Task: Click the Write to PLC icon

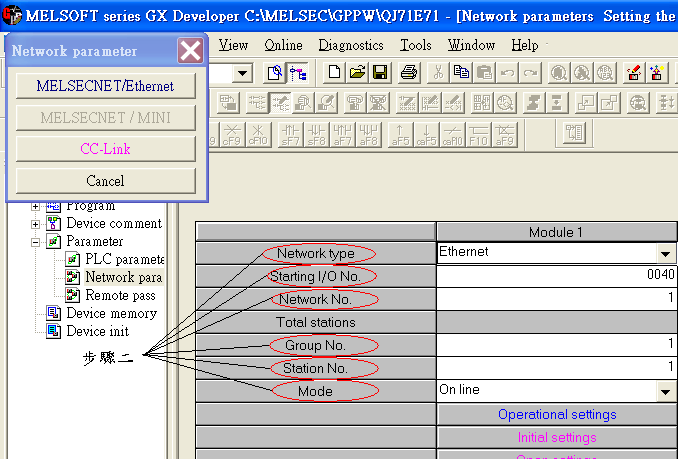Action: tap(634, 72)
